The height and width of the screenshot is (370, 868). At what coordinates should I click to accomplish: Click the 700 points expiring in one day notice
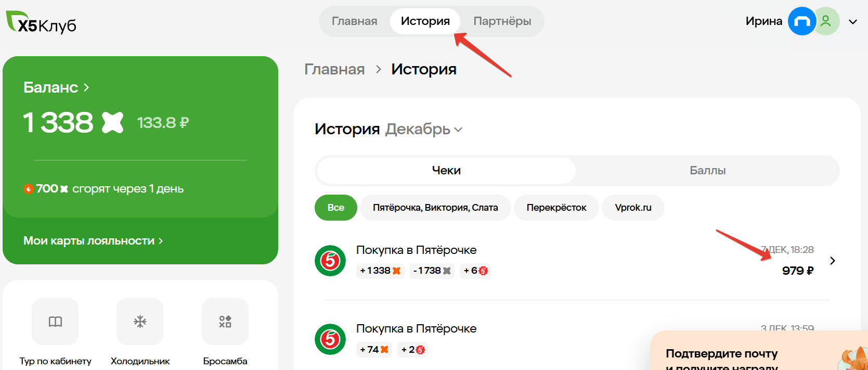point(103,189)
